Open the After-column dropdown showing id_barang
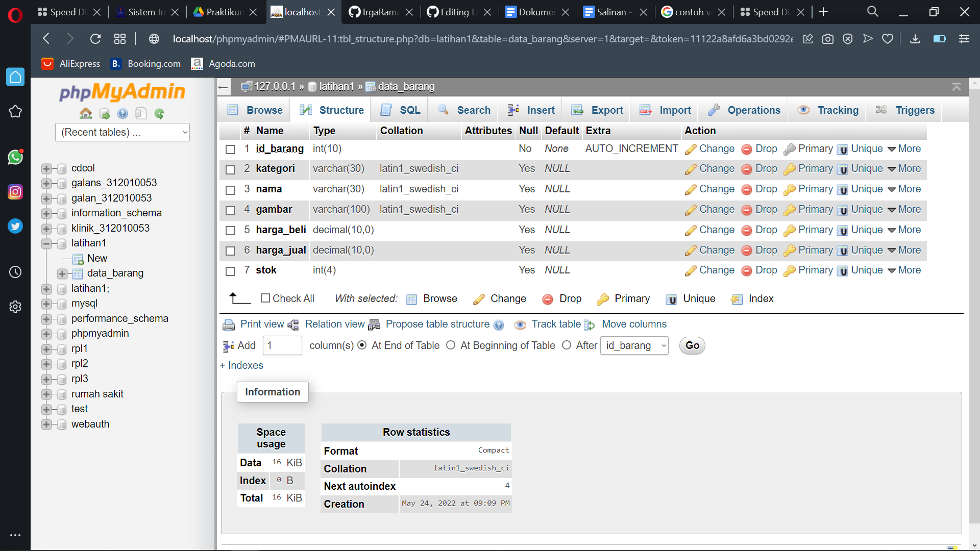This screenshot has width=980, height=551. 634,345
